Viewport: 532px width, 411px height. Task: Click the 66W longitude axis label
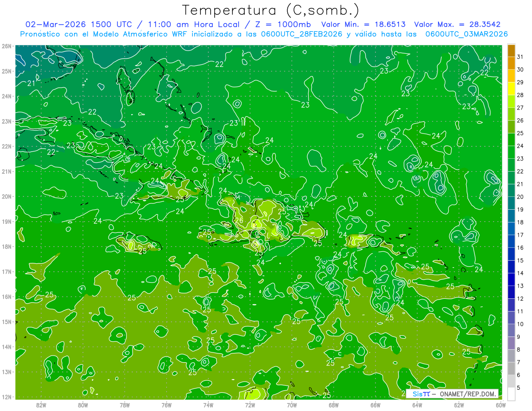[x=375, y=404]
